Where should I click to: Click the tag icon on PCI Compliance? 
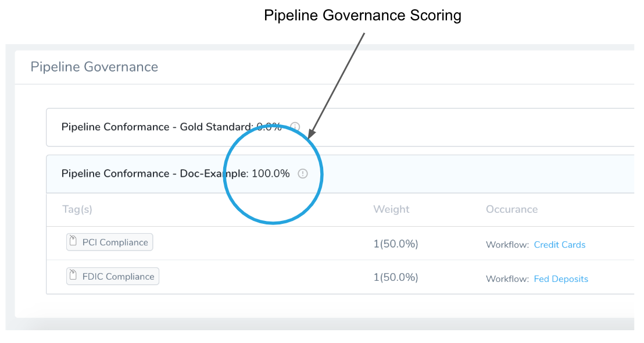tap(73, 241)
